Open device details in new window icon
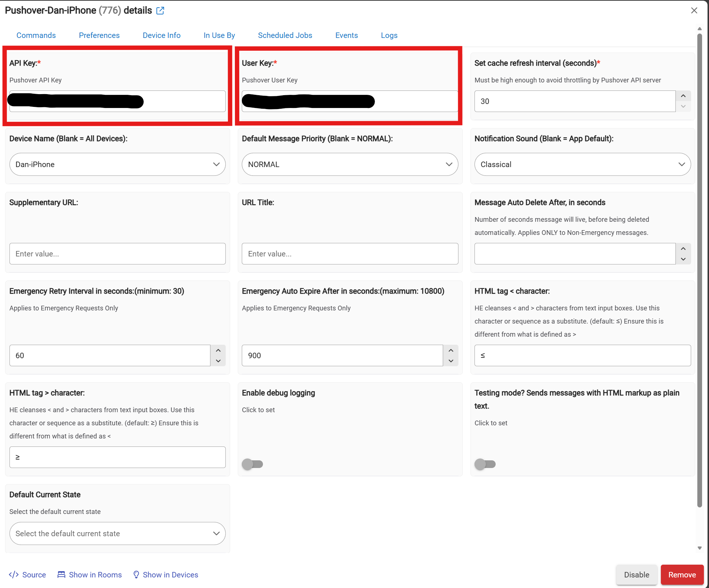709x588 pixels. [160, 11]
